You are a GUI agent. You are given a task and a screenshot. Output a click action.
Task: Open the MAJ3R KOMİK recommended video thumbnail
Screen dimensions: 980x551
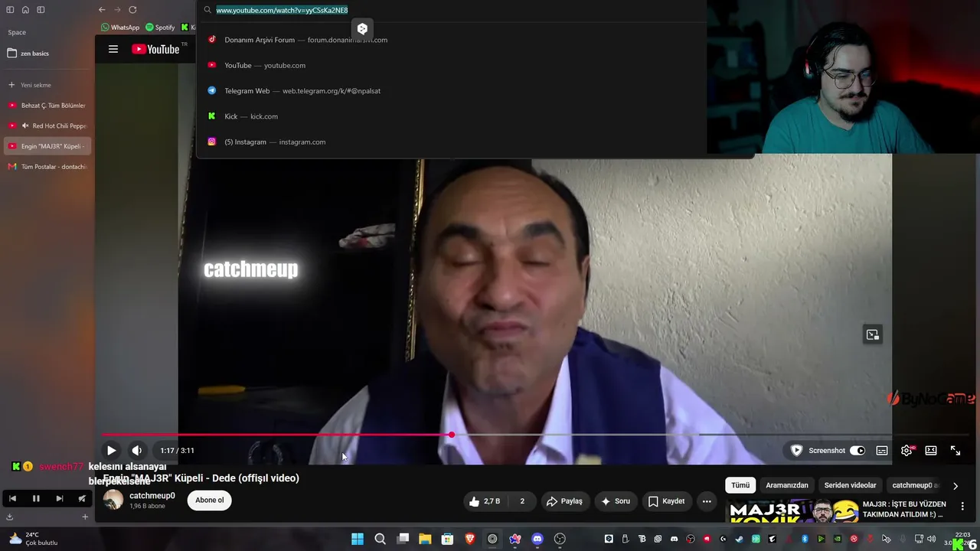pyautogui.click(x=792, y=511)
